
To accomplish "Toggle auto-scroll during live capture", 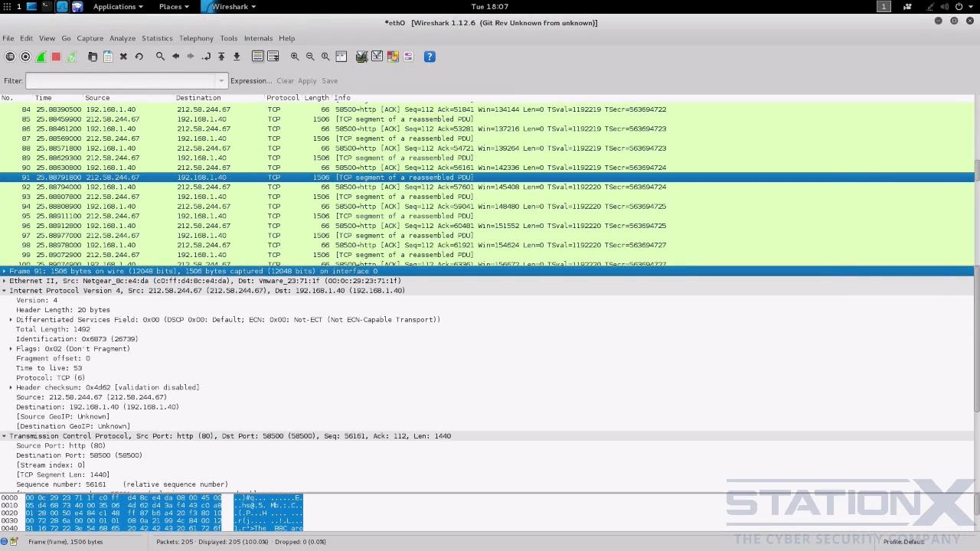I will (273, 57).
